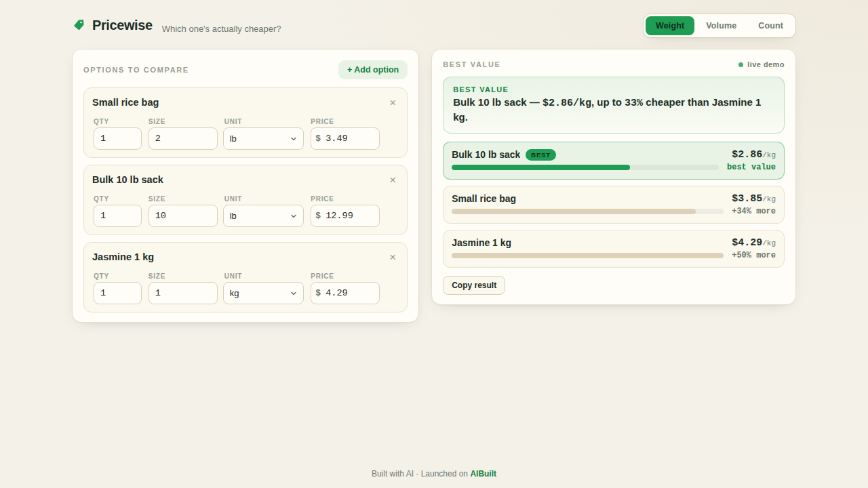Image resolution: width=868 pixels, height=488 pixels.
Task: Click the Jasmine 1 kg quantity field
Action: [x=117, y=293]
